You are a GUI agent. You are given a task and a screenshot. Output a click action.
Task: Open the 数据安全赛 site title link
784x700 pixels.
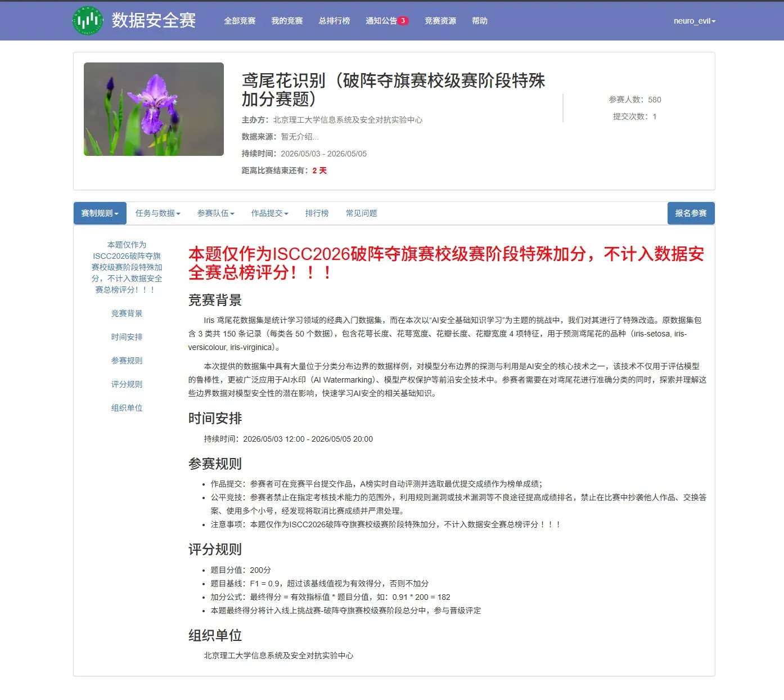[x=154, y=21]
